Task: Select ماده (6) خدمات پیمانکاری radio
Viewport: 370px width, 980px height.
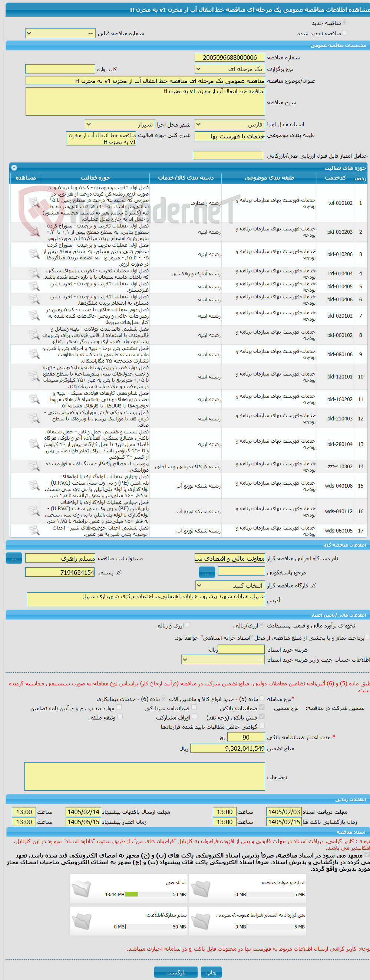Action: (x=163, y=698)
